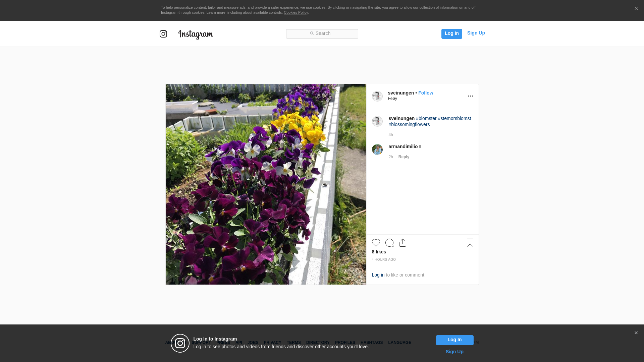Open armandimilio commenter avatar
This screenshot has width=644, height=362.
[x=377, y=149]
